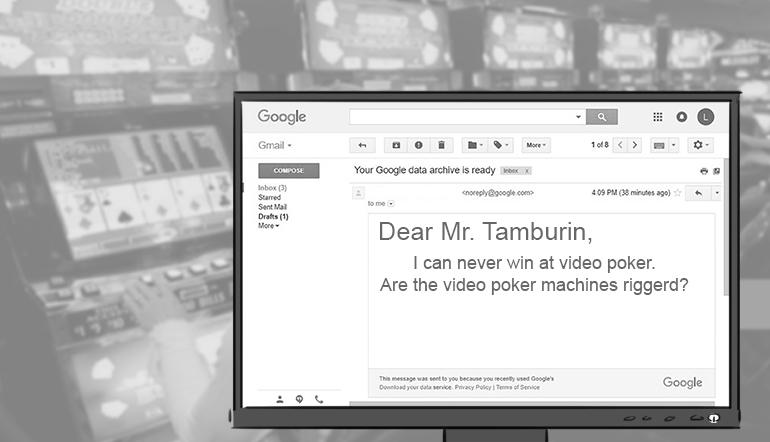Click the input tools keyboard icon
This screenshot has width=770, height=442.
click(659, 145)
